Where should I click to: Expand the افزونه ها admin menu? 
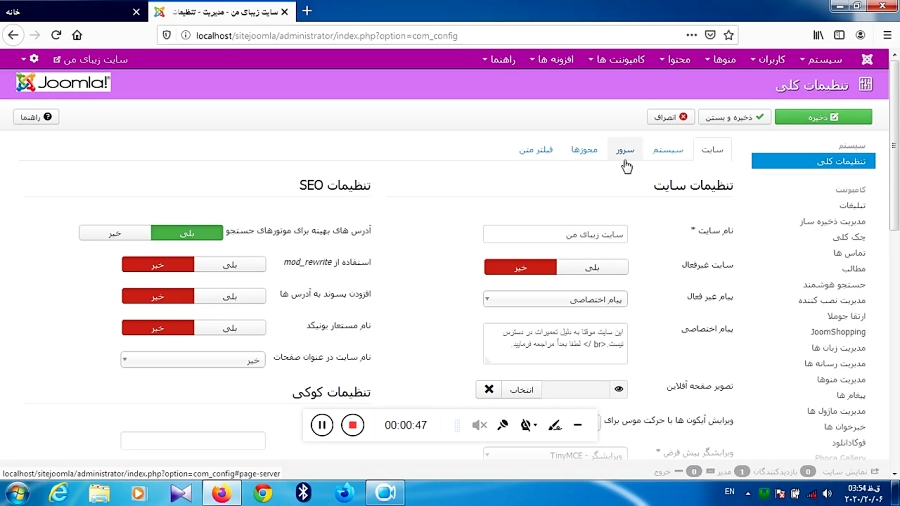[551, 59]
